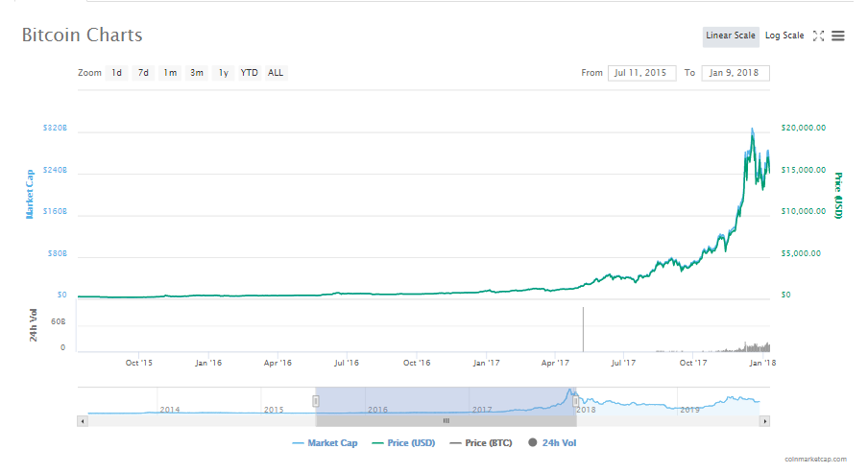
Task: Open the chart hamburger menu
Action: coord(838,35)
